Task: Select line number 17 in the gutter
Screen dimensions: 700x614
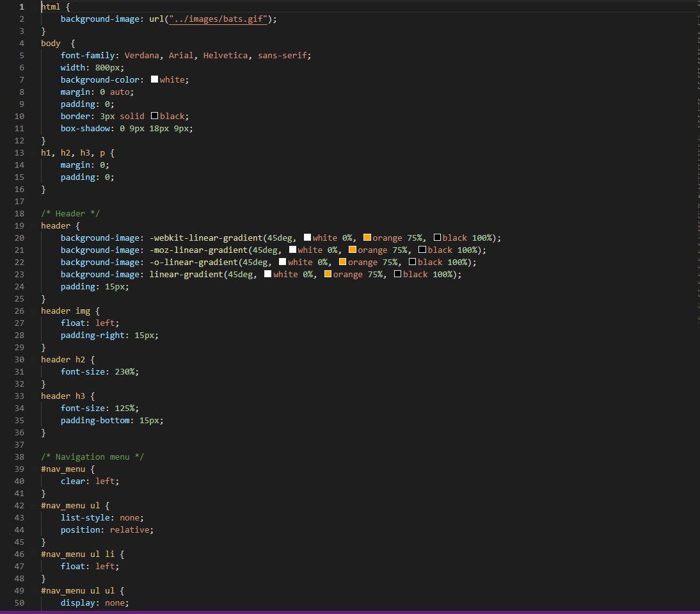Action: (x=19, y=202)
